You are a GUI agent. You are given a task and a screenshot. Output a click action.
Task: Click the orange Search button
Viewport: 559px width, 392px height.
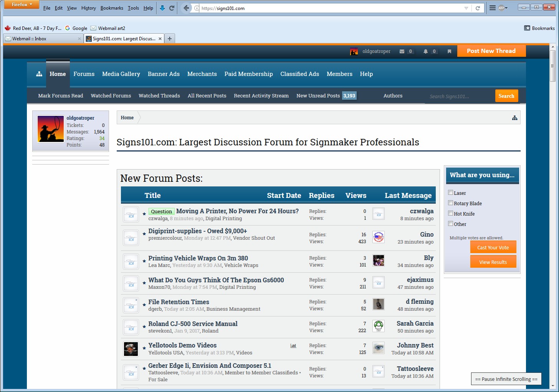click(x=506, y=96)
